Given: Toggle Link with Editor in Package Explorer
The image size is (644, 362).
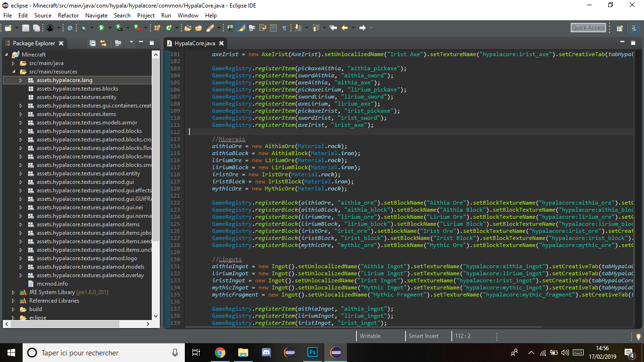Looking at the screenshot, I should [x=103, y=43].
